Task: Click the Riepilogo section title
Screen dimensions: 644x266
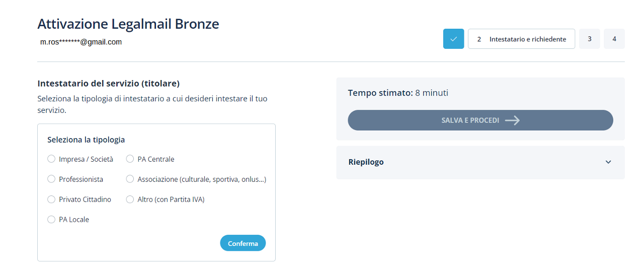Action: click(366, 162)
